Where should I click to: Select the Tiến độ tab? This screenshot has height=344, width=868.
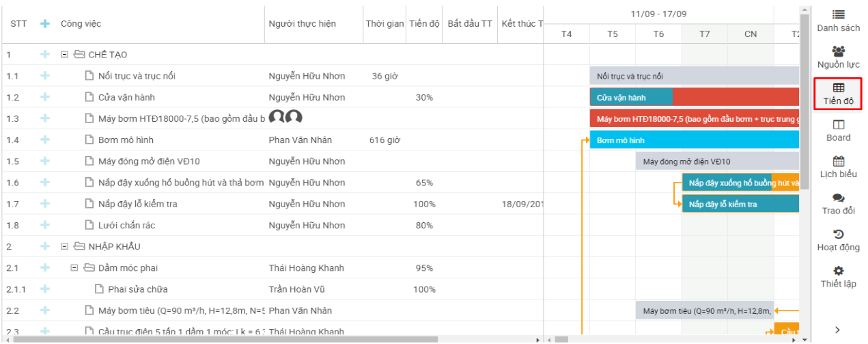[x=838, y=94]
